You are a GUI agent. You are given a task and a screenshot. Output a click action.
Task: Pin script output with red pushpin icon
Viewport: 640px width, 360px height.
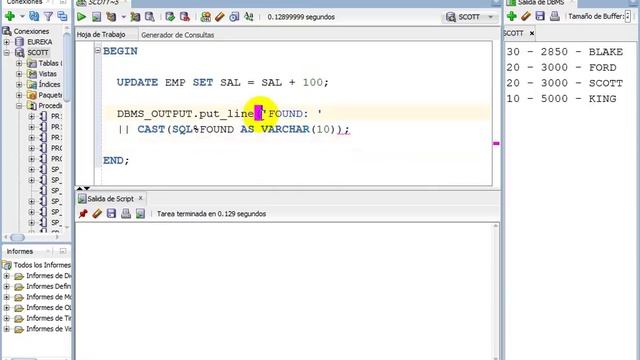pos(83,213)
